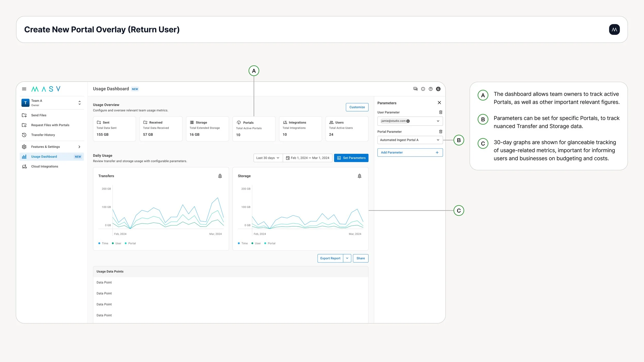Set alert bell on Transfers chart
Image resolution: width=644 pixels, height=362 pixels.
(220, 176)
